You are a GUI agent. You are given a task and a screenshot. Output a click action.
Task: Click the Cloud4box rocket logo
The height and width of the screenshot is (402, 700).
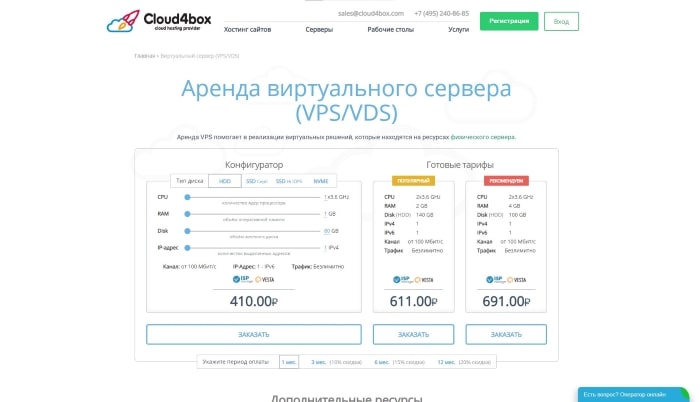[x=158, y=21]
